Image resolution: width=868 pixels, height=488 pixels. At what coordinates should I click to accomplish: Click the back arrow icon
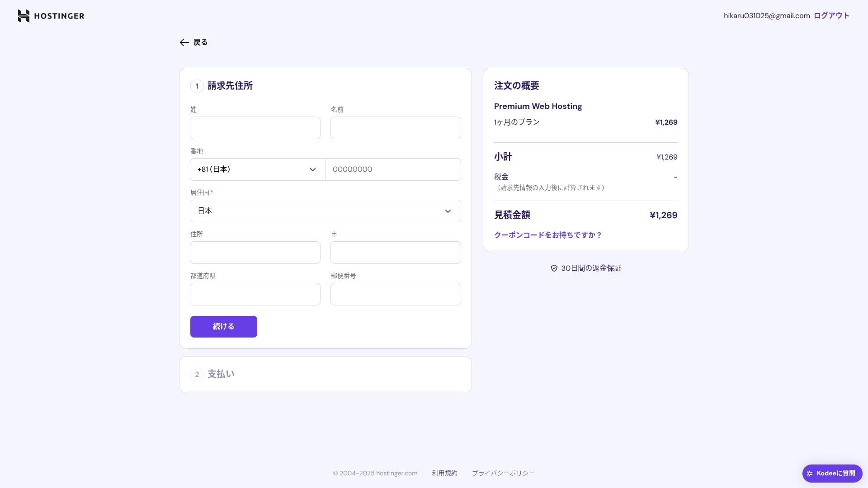tap(184, 42)
